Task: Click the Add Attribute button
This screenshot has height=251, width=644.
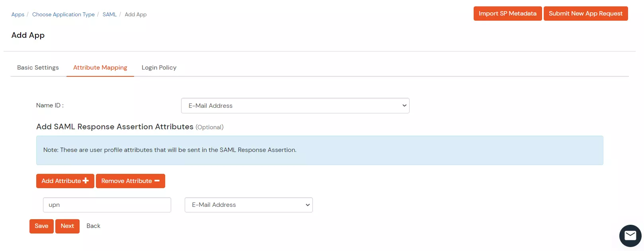Action: pos(65,181)
